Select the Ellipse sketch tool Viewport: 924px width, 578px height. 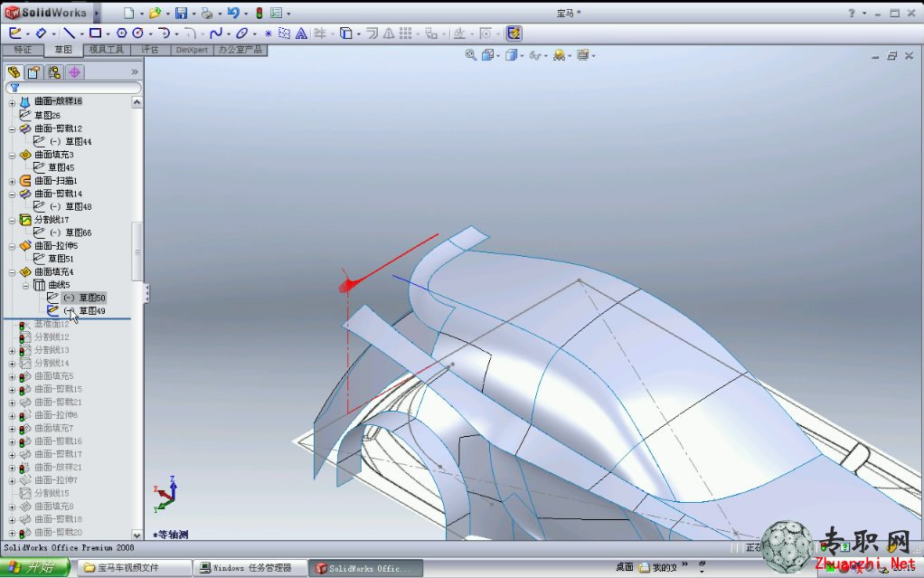(x=241, y=33)
